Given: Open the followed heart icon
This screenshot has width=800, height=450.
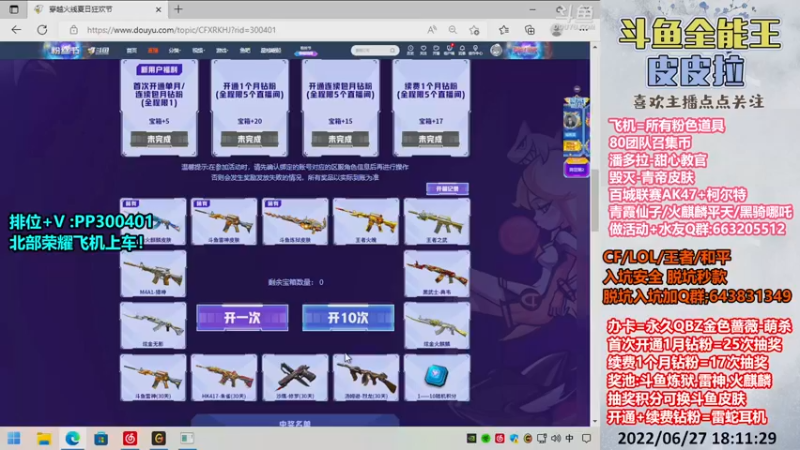Looking at the screenshot, I should pos(423,49).
